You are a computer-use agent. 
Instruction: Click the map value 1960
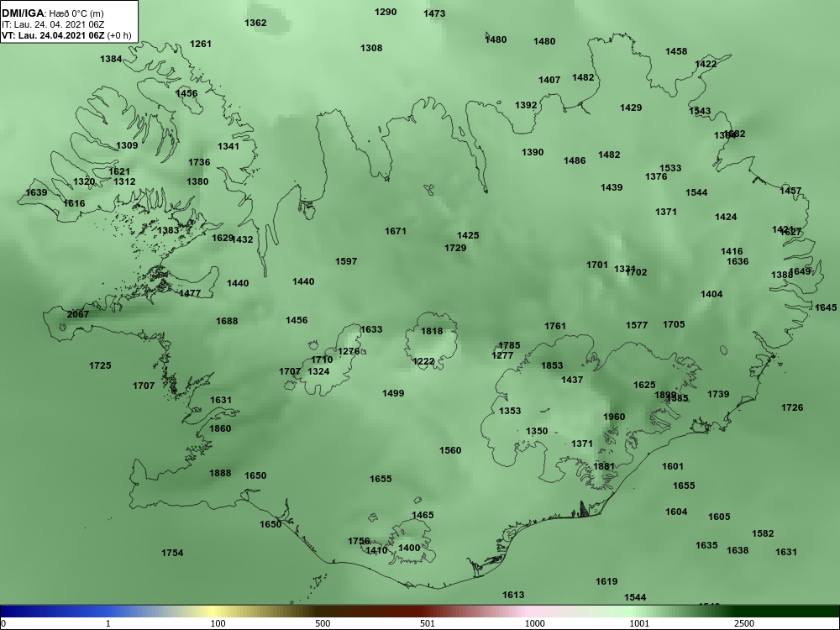[613, 417]
